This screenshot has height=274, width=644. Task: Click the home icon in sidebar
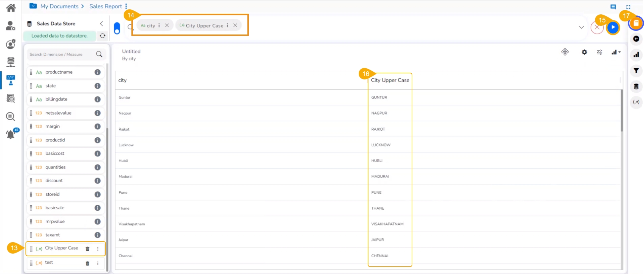[x=11, y=8]
